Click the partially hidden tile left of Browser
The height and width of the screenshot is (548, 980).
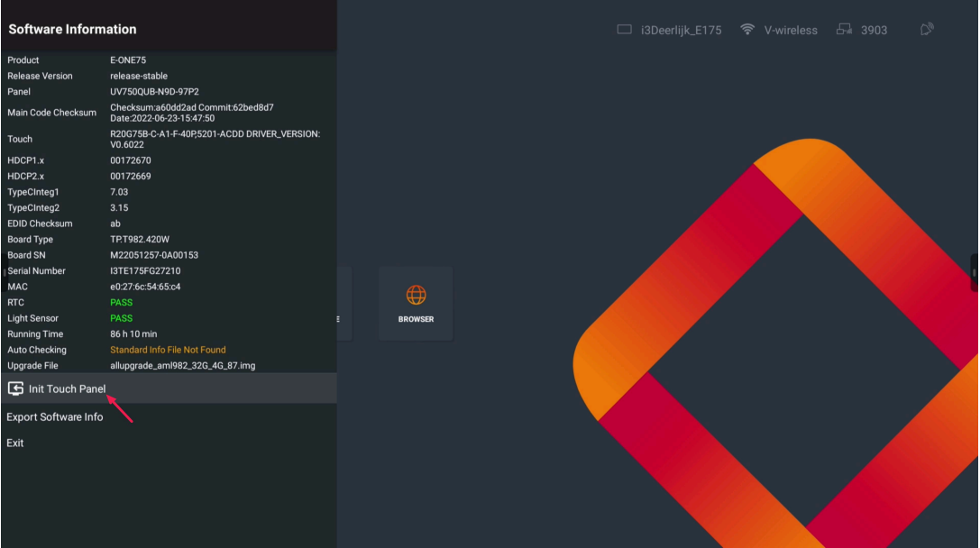pos(344,304)
